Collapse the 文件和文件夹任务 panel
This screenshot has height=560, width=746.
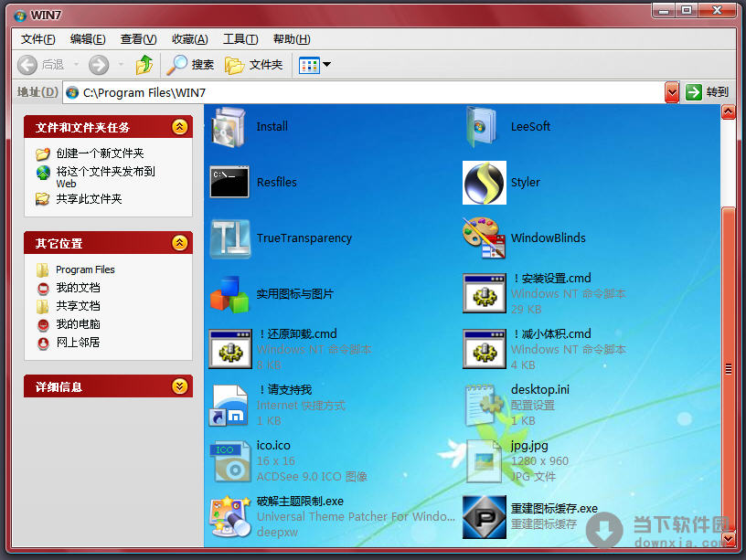(180, 127)
